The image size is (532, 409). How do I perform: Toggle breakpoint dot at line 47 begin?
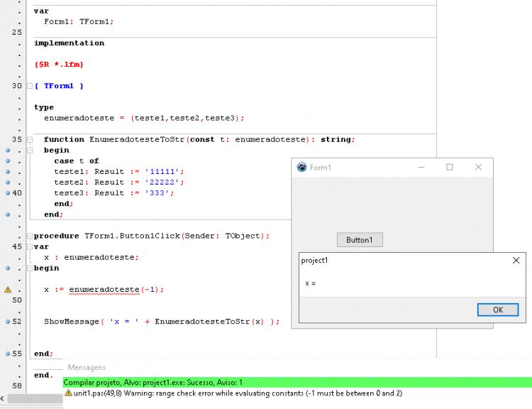pyautogui.click(x=8, y=268)
